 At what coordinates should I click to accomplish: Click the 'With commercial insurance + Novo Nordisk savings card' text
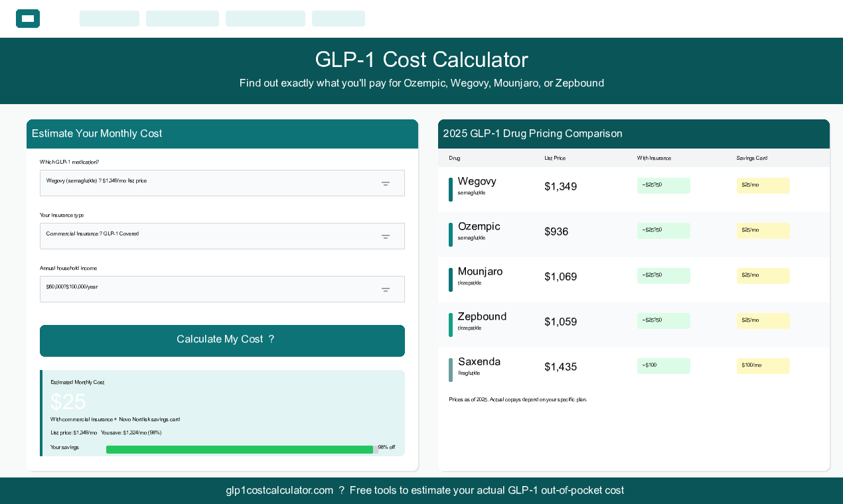click(x=115, y=420)
